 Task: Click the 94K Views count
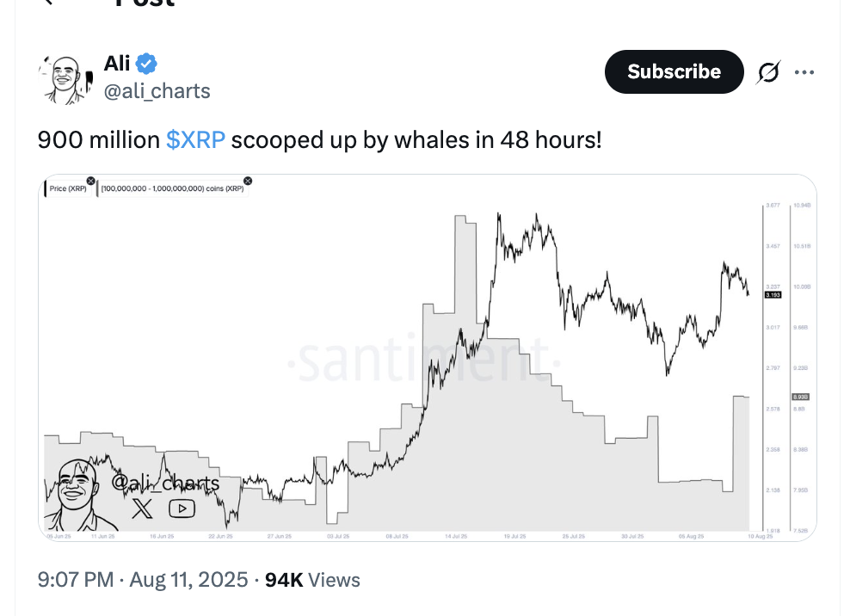tap(312, 580)
